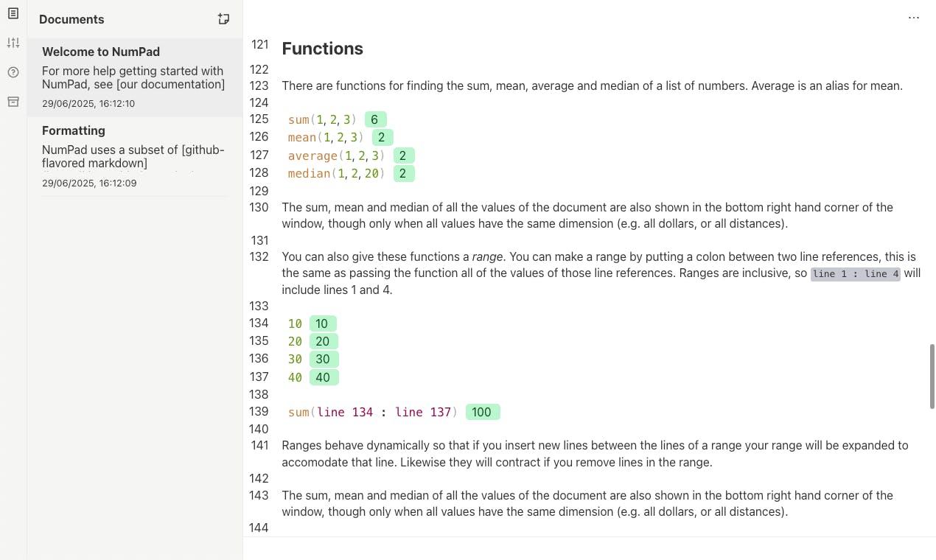
Task: Click the Functions heading
Action: [x=323, y=49]
